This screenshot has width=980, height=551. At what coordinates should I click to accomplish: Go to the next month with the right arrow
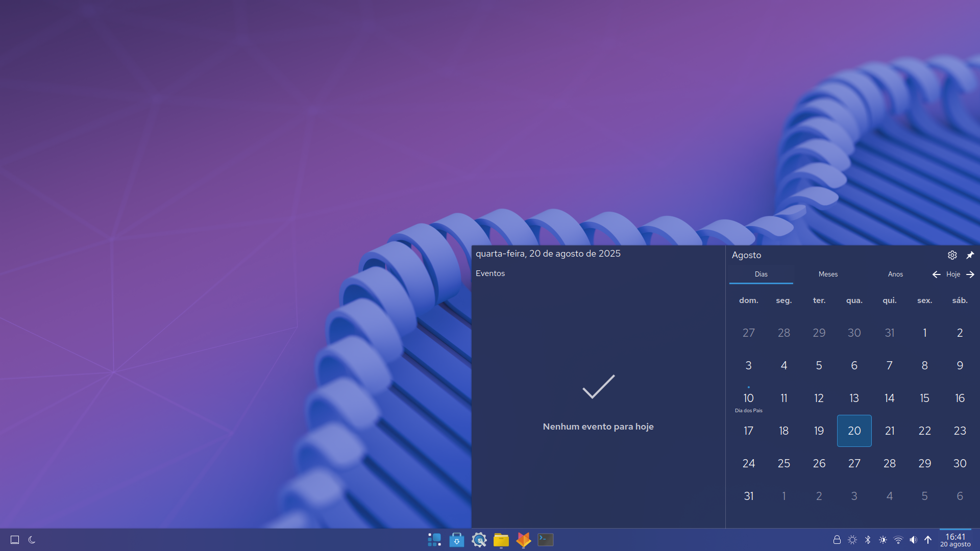(x=971, y=274)
